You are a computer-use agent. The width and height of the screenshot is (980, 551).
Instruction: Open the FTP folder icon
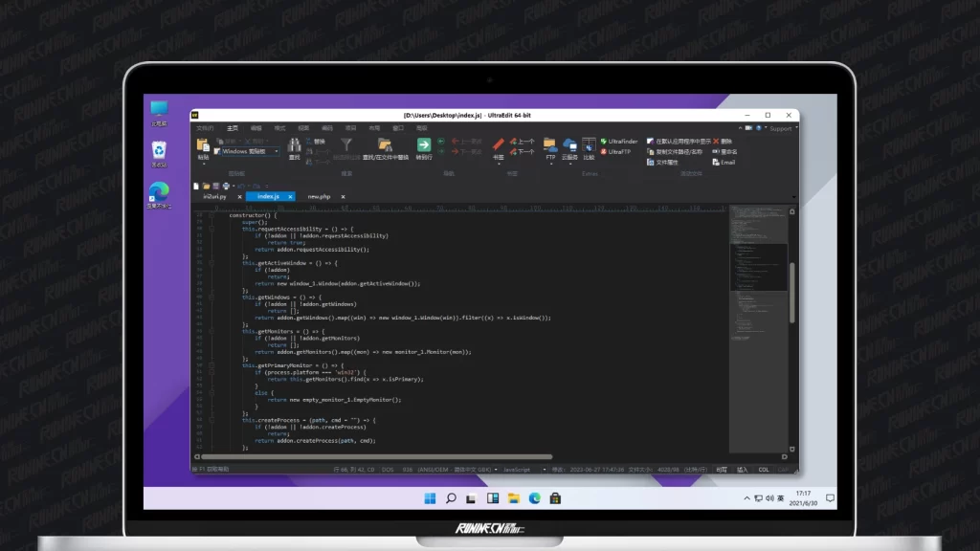(x=550, y=146)
